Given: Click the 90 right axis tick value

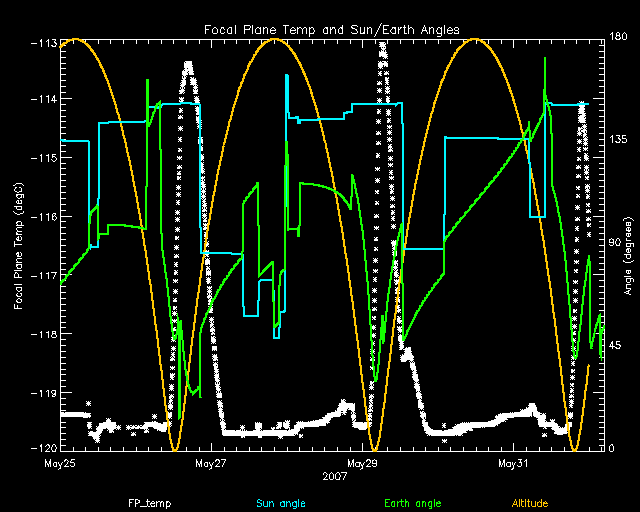Looking at the screenshot, I should click(615, 243).
